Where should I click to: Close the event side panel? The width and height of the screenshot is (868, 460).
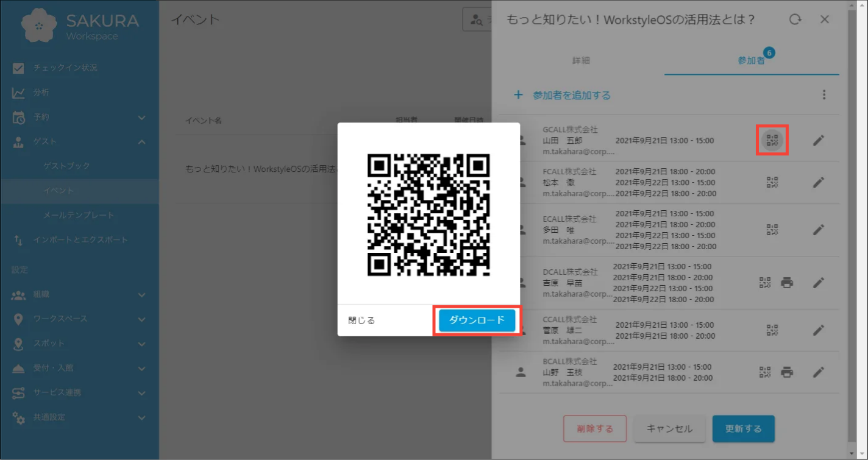pyautogui.click(x=825, y=19)
